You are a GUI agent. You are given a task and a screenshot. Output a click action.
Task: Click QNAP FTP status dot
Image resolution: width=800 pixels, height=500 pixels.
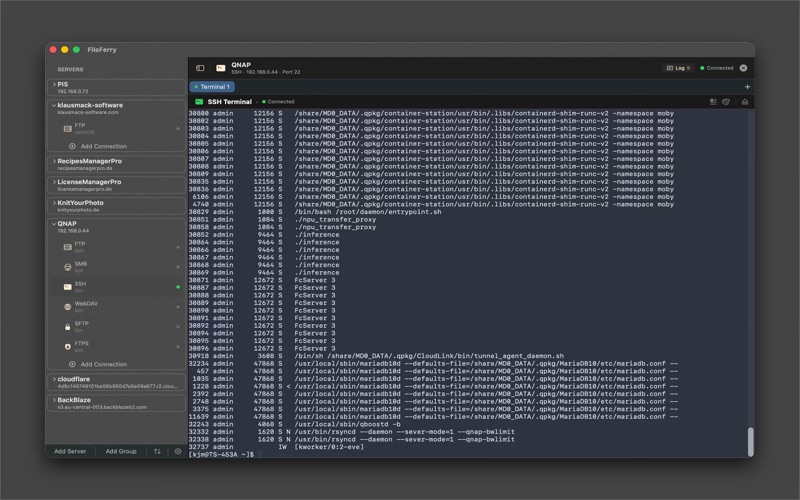(x=178, y=247)
